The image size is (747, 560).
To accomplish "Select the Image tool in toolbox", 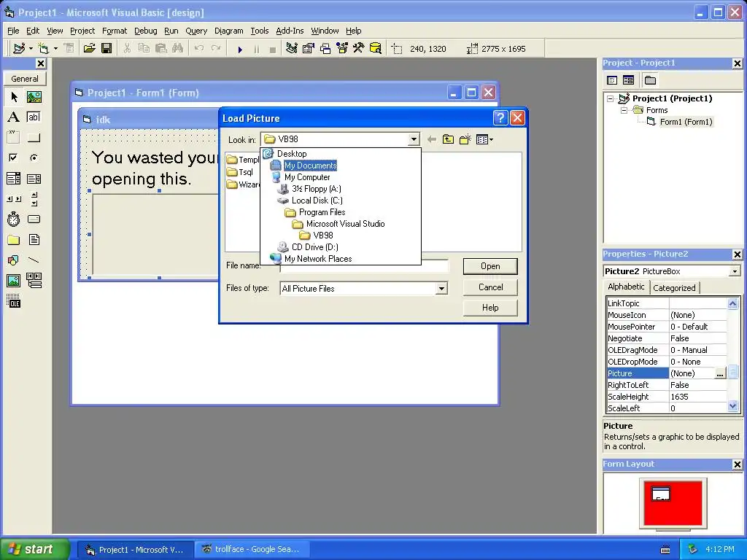I will coord(14,281).
